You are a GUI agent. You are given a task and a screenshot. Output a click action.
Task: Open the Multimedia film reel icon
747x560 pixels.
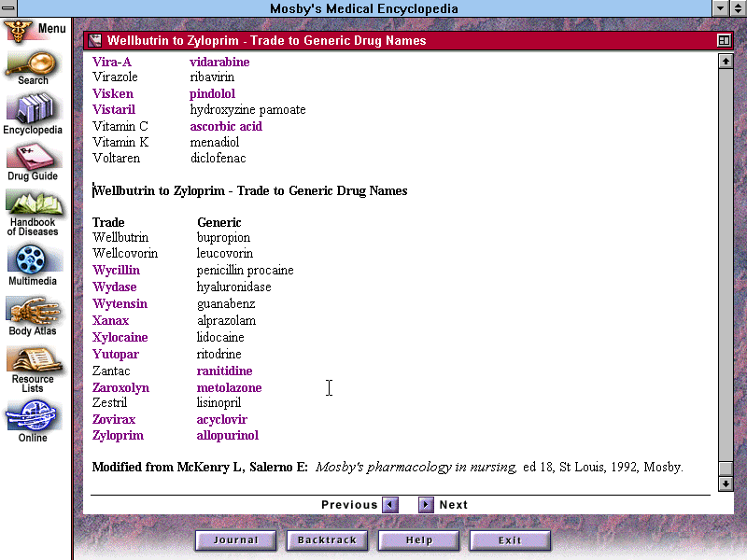[33, 266]
